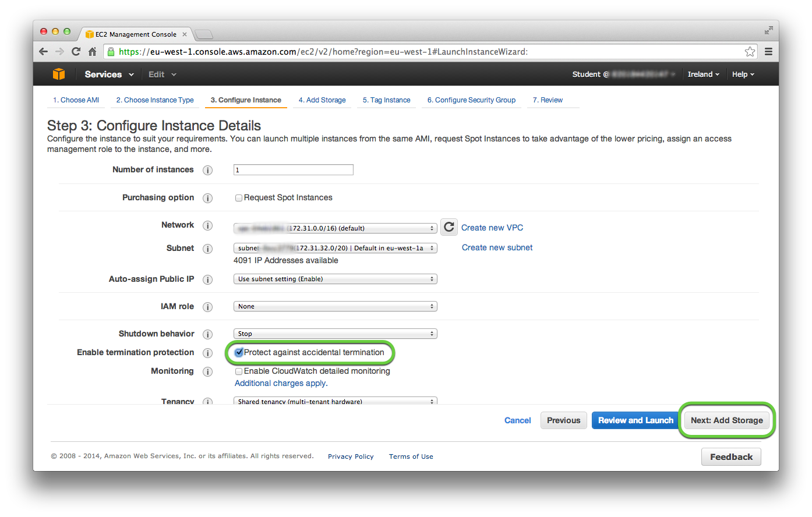
Task: Open the Ireland region selector
Action: pyautogui.click(x=703, y=75)
